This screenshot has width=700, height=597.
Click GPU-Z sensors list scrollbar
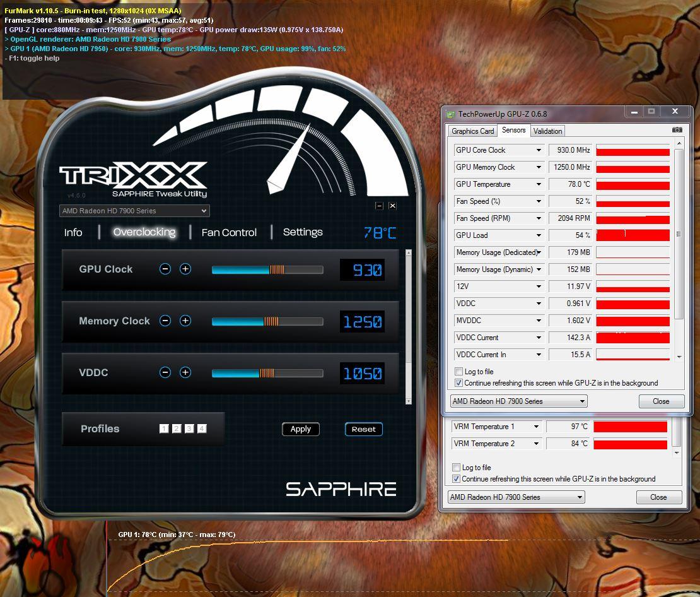click(x=679, y=251)
